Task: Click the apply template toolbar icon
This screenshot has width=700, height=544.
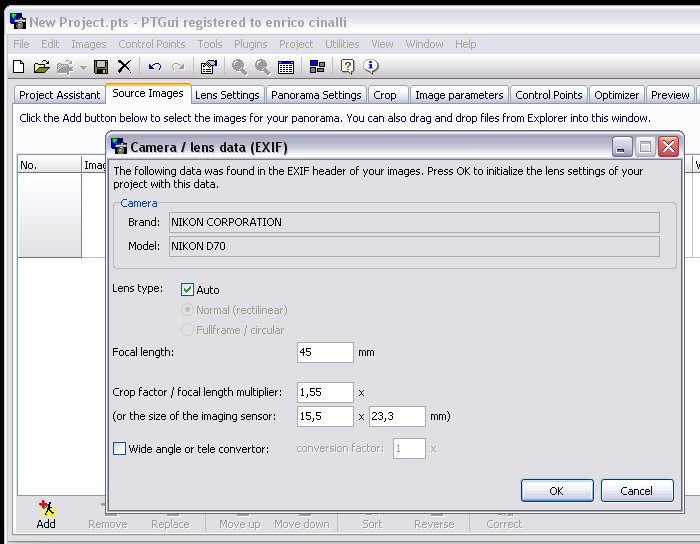Action: pos(65,67)
